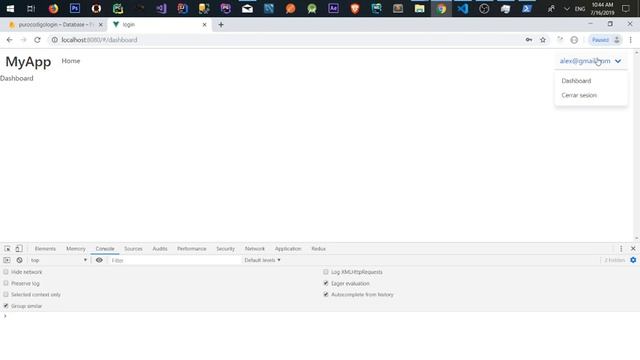The width and height of the screenshot is (640, 360).
Task: Go back in the browser
Action: pos(9,40)
